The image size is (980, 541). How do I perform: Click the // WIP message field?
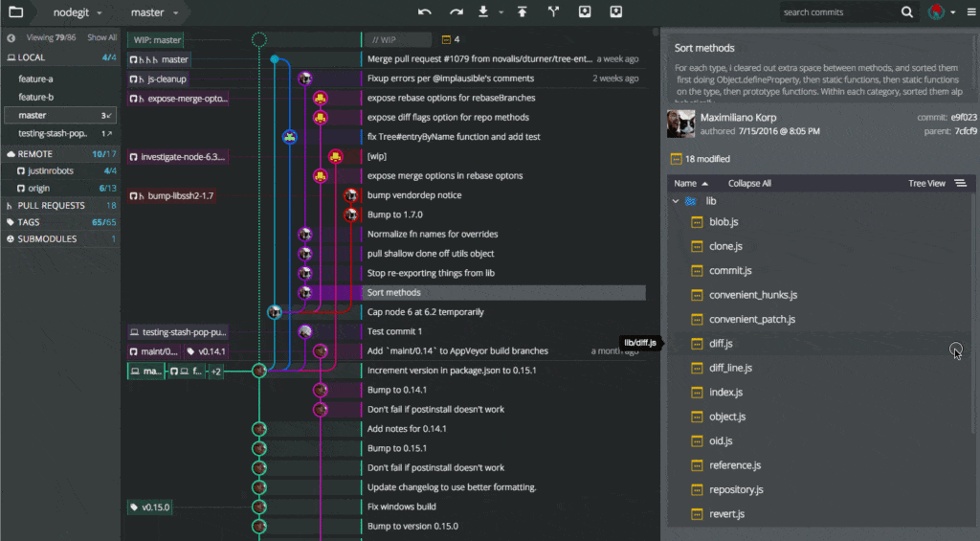(x=397, y=39)
